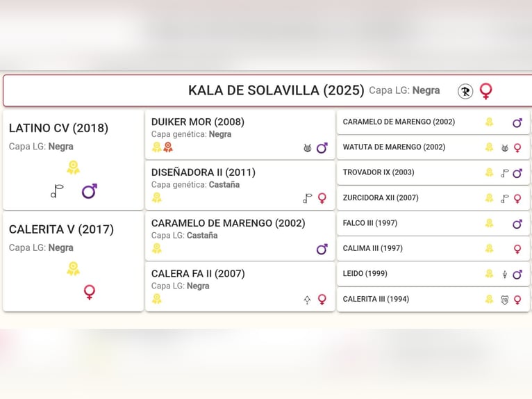Screen dimensions: 532x399
Task: Click the brand mark icon in Latino CV card
Action: pos(57,191)
